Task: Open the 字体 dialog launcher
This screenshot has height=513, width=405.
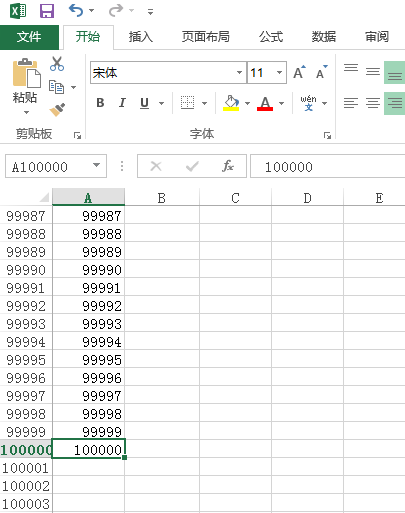Action: pyautogui.click(x=327, y=135)
